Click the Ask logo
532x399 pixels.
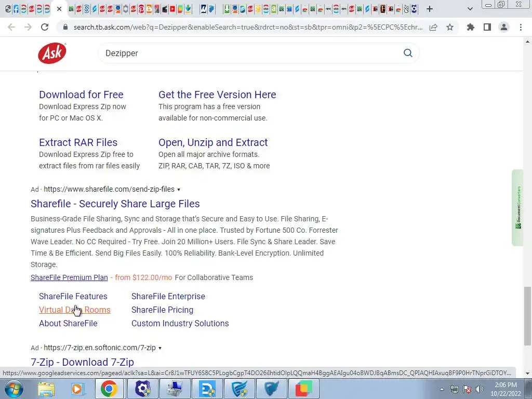tap(52, 53)
